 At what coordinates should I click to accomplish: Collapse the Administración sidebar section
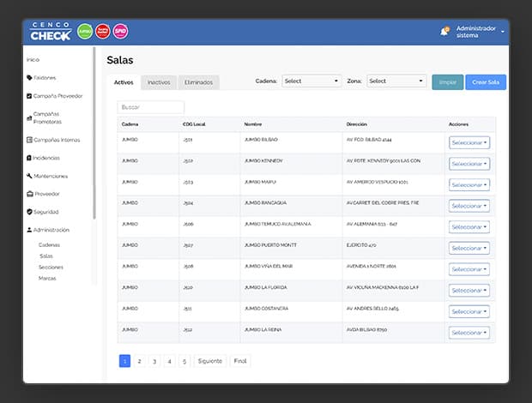[x=51, y=230]
